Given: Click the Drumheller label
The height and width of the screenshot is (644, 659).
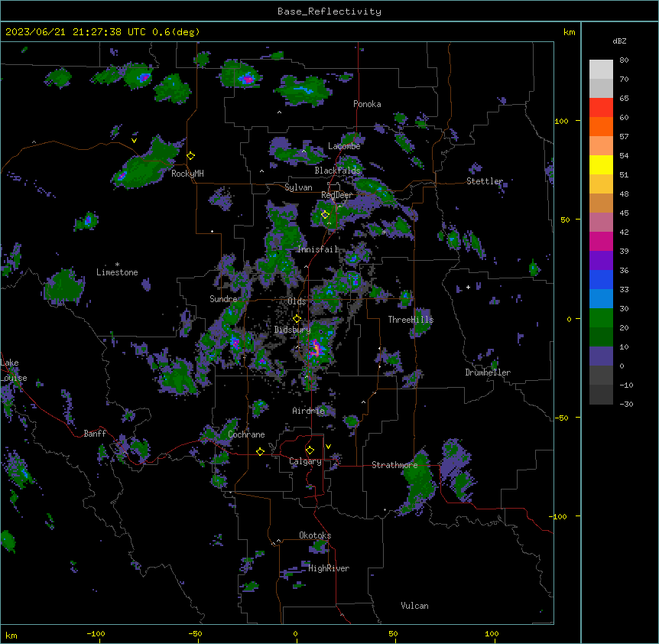Looking at the screenshot, I should pos(488,372).
